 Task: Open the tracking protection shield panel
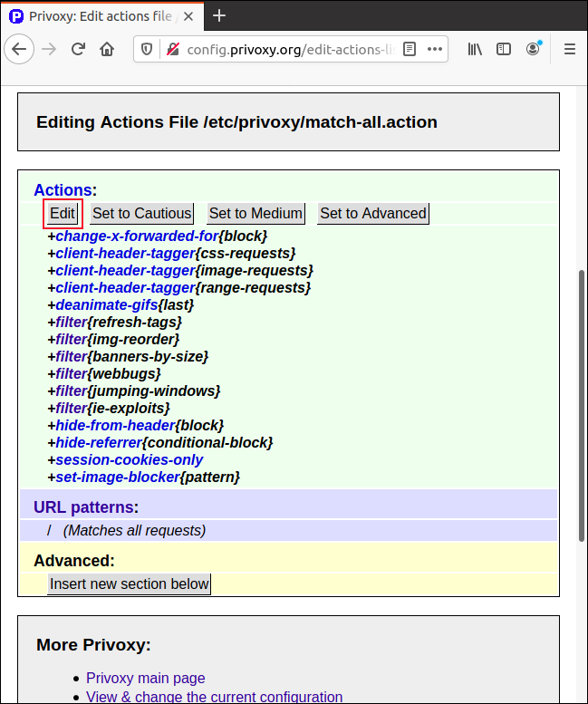pyautogui.click(x=148, y=49)
